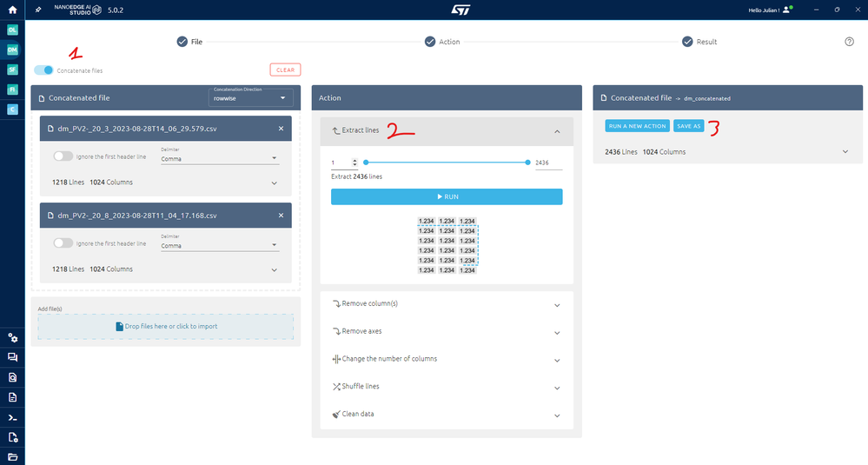Remove dm_PV2-_20_3 file with X
This screenshot has height=465, width=868.
click(281, 129)
